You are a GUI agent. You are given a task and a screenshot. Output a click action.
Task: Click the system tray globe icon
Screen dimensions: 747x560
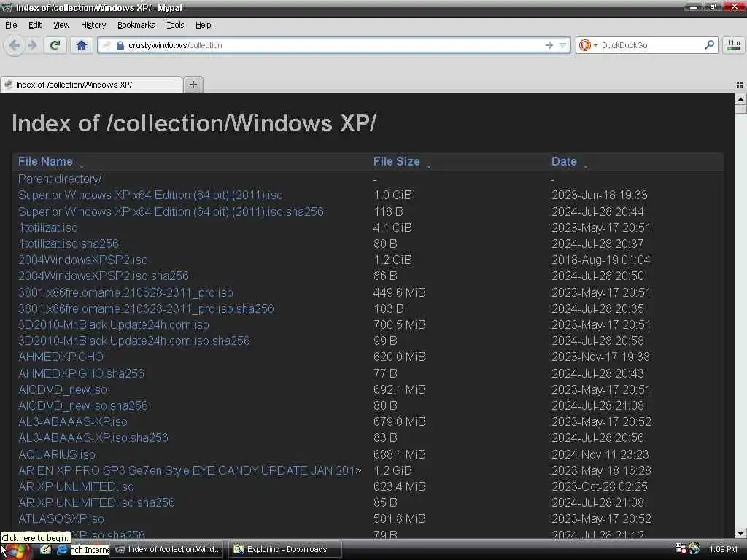coord(694,549)
